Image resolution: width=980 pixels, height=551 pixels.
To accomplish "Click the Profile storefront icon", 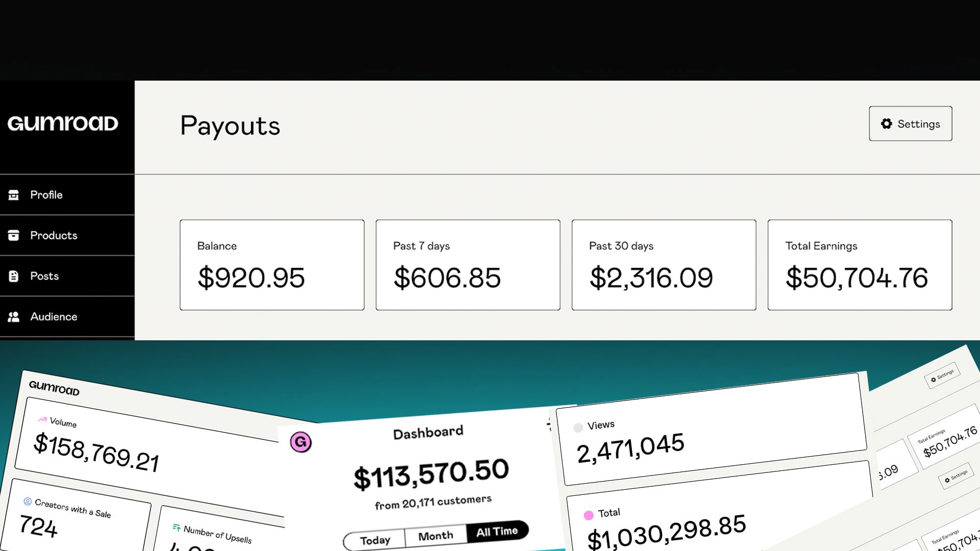I will coord(14,195).
